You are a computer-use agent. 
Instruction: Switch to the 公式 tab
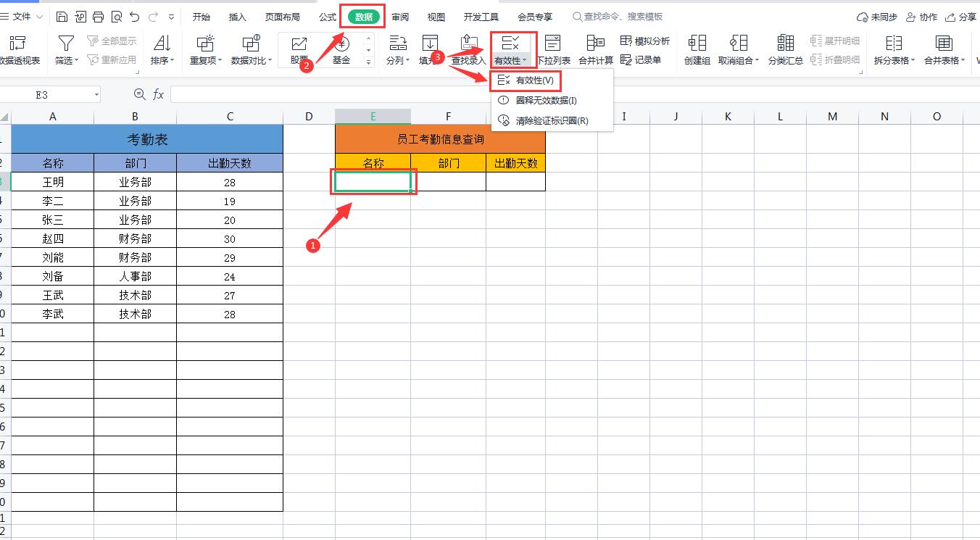(328, 17)
